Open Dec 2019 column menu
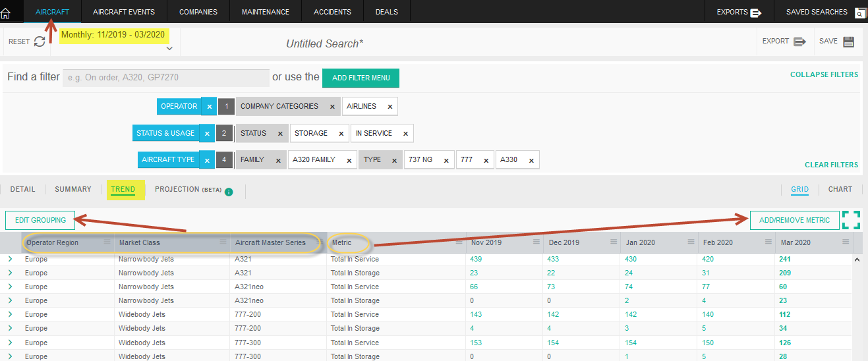 [x=614, y=242]
